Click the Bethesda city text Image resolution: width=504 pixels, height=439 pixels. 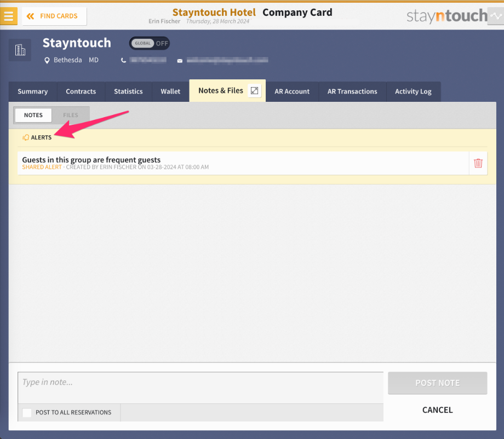68,60
